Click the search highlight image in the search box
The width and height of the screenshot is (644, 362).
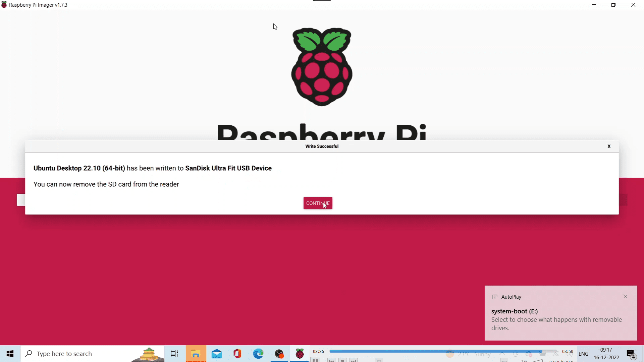(148, 354)
